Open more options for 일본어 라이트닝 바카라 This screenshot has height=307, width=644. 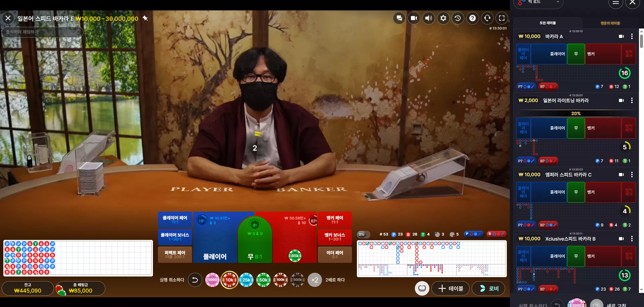tap(632, 100)
